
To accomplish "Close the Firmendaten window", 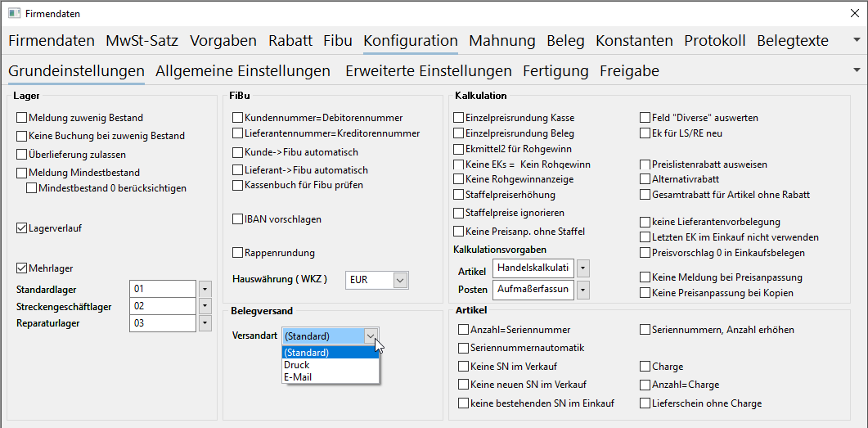I will click(855, 14).
